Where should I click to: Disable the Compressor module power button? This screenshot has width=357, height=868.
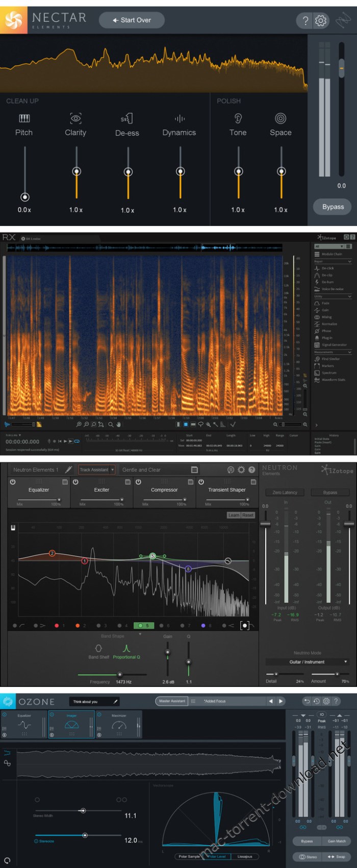[x=138, y=482]
